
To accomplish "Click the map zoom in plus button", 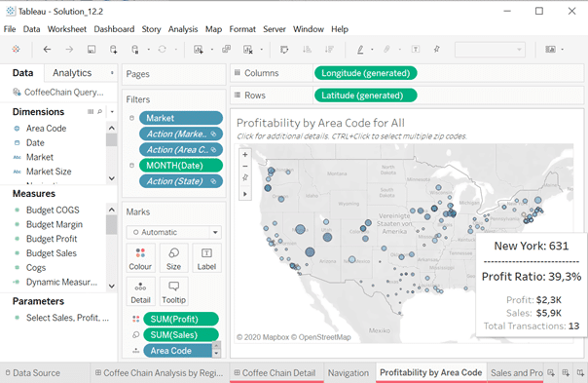I will [x=245, y=154].
